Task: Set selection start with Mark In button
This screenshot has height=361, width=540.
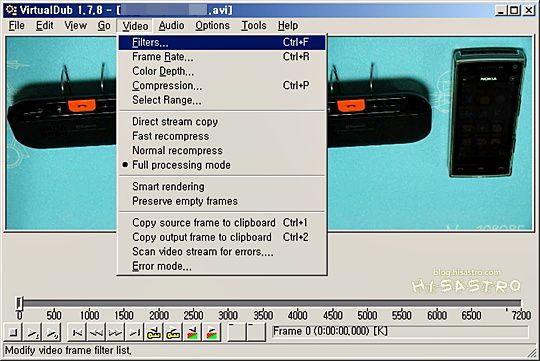Action: coord(237,332)
